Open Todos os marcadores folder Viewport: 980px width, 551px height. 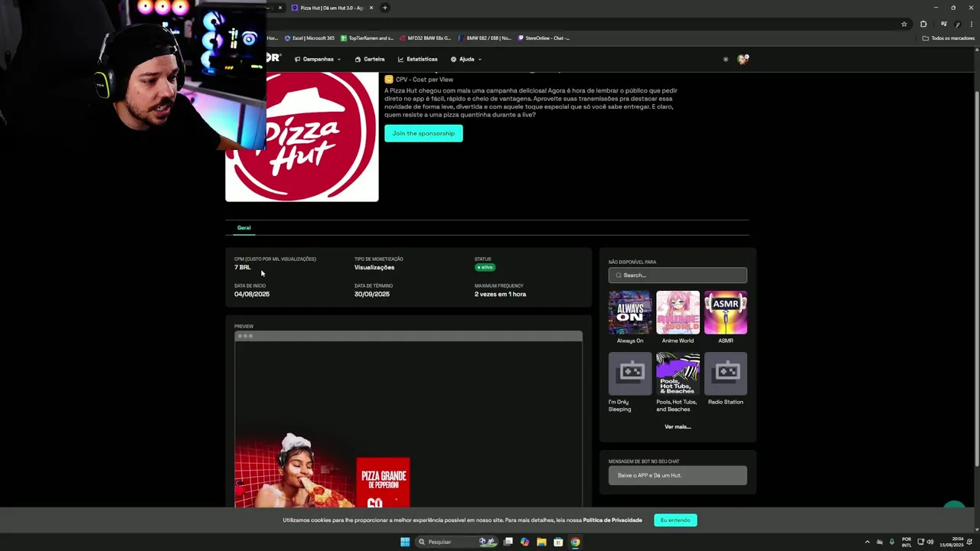point(948,37)
